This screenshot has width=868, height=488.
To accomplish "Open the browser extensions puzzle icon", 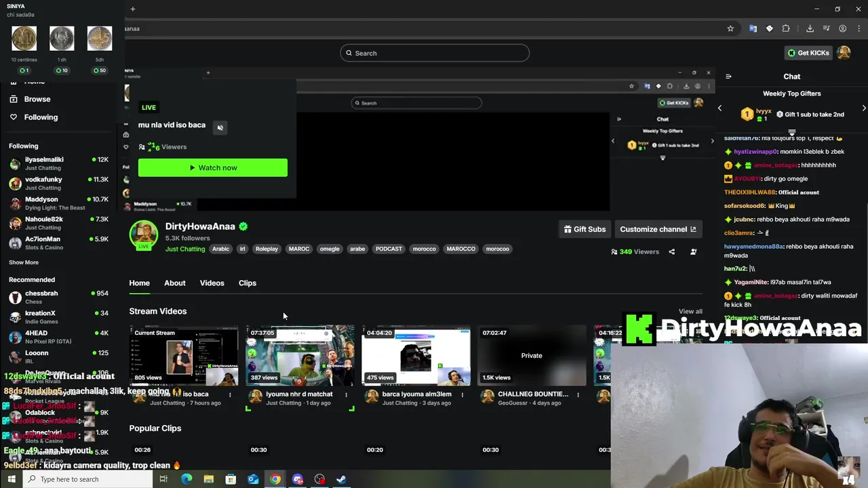I will point(786,28).
